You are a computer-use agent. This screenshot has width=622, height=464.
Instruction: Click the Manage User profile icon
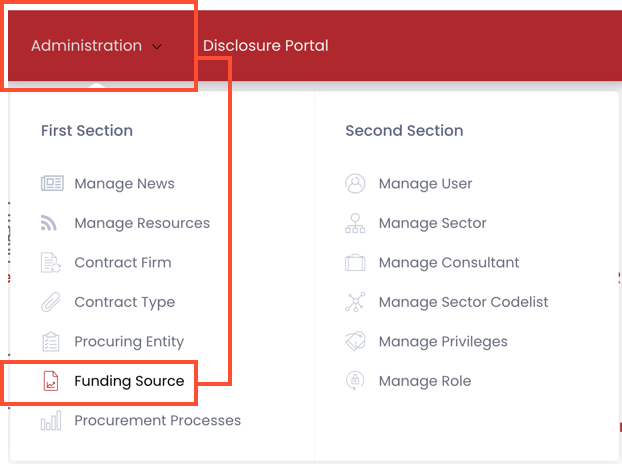pos(355,184)
